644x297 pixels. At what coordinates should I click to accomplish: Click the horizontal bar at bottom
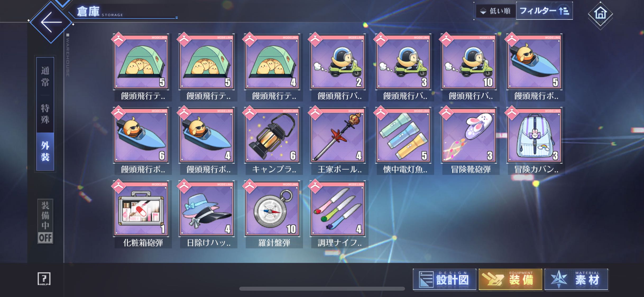point(322,289)
